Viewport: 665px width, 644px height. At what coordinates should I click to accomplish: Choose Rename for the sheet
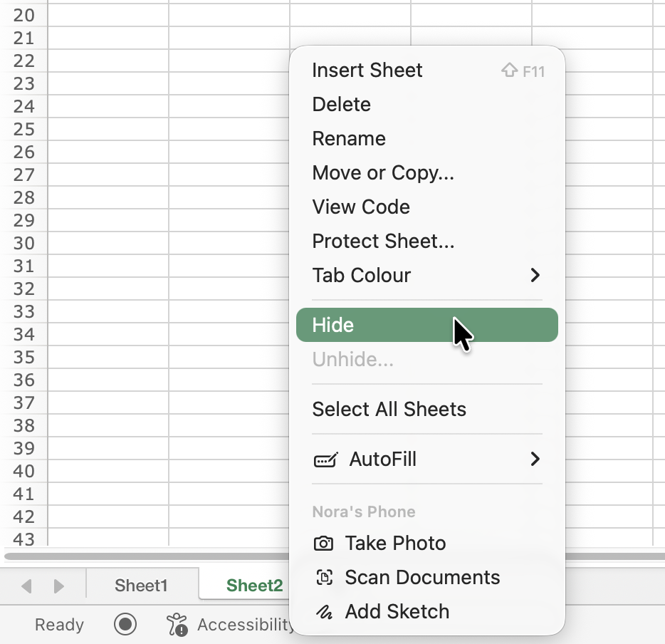pos(349,138)
